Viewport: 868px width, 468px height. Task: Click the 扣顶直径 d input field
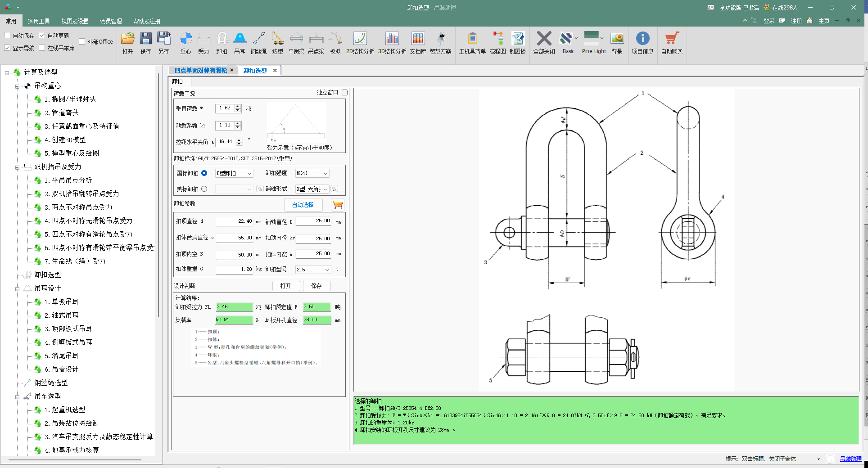[x=235, y=221]
